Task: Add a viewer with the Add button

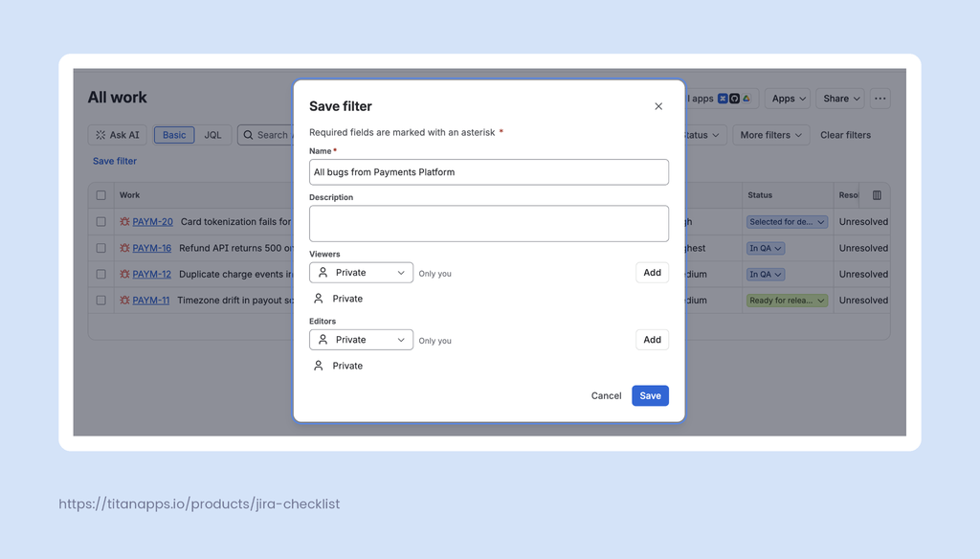Action: [652, 273]
